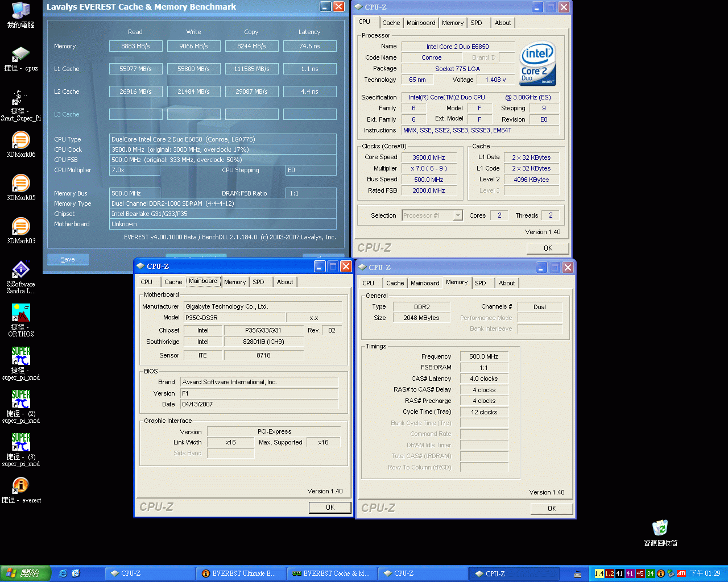This screenshot has height=582, width=728.
Task: Select the SiSoftware Sandra desktop icon
Action: [21, 277]
